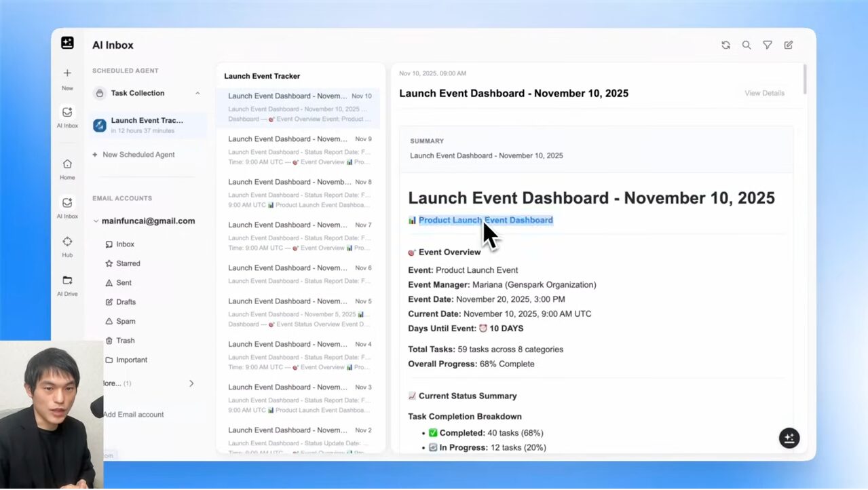Open search with the magnifier icon
The width and height of the screenshot is (868, 490).
pos(747,45)
